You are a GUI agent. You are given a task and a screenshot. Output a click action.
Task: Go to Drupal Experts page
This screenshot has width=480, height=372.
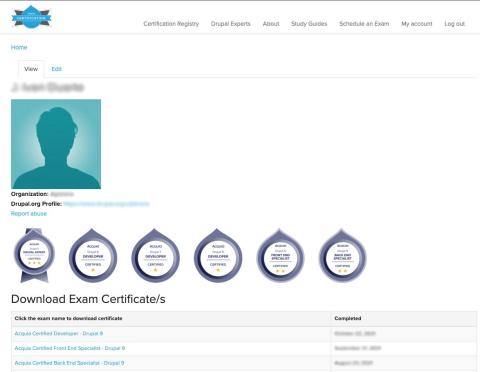(231, 24)
